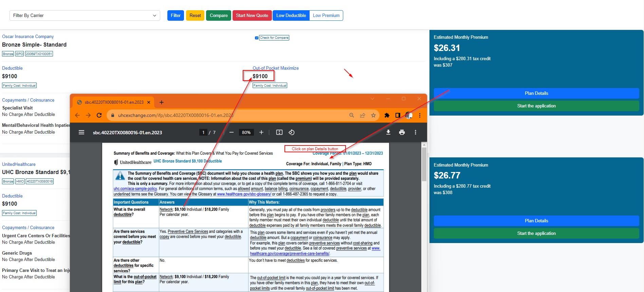Zoom in on the PDF with plus icon

tap(261, 132)
